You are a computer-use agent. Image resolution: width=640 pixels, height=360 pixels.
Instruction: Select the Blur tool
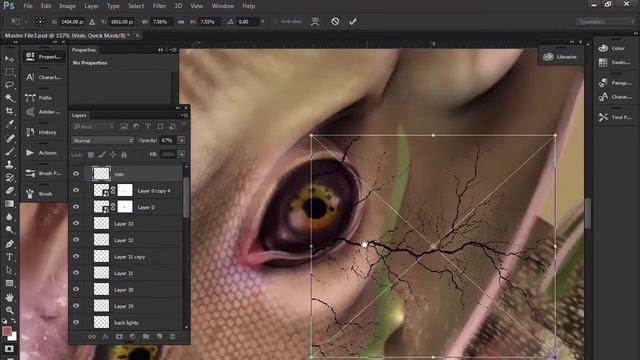pos(9,217)
